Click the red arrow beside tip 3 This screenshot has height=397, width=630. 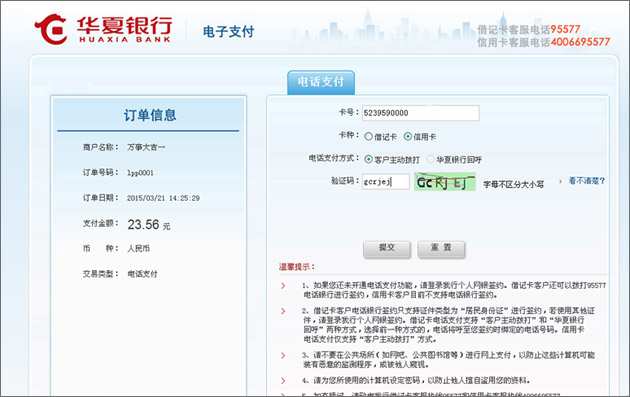[283, 356]
